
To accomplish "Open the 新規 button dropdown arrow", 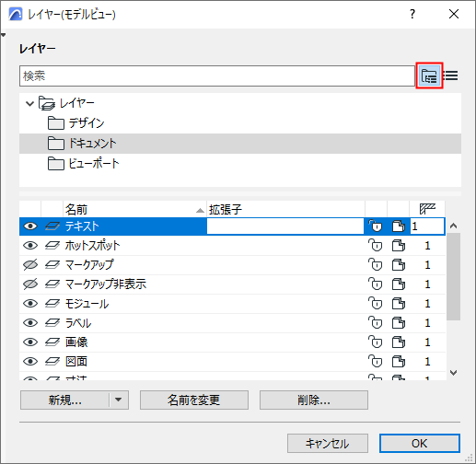I will (x=119, y=400).
